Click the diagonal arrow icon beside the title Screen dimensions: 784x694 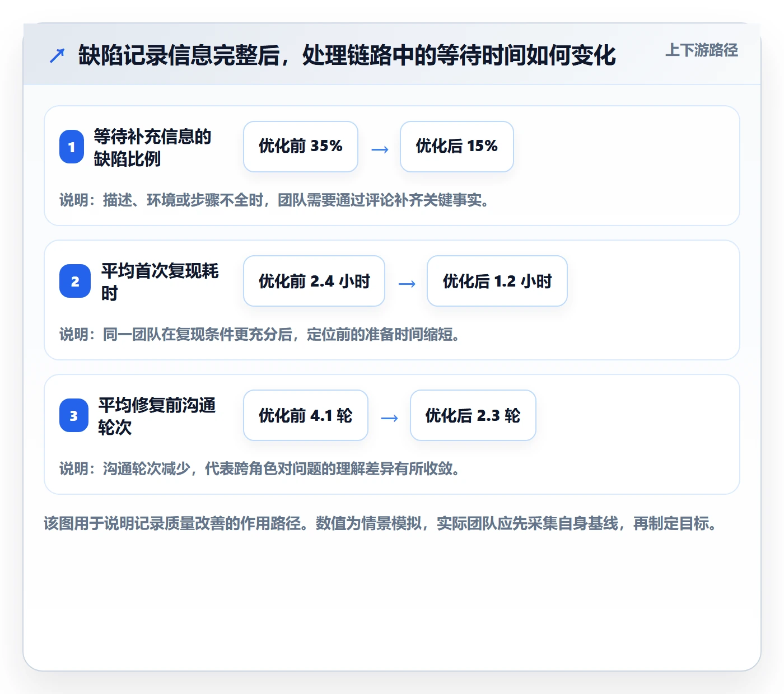[57, 55]
